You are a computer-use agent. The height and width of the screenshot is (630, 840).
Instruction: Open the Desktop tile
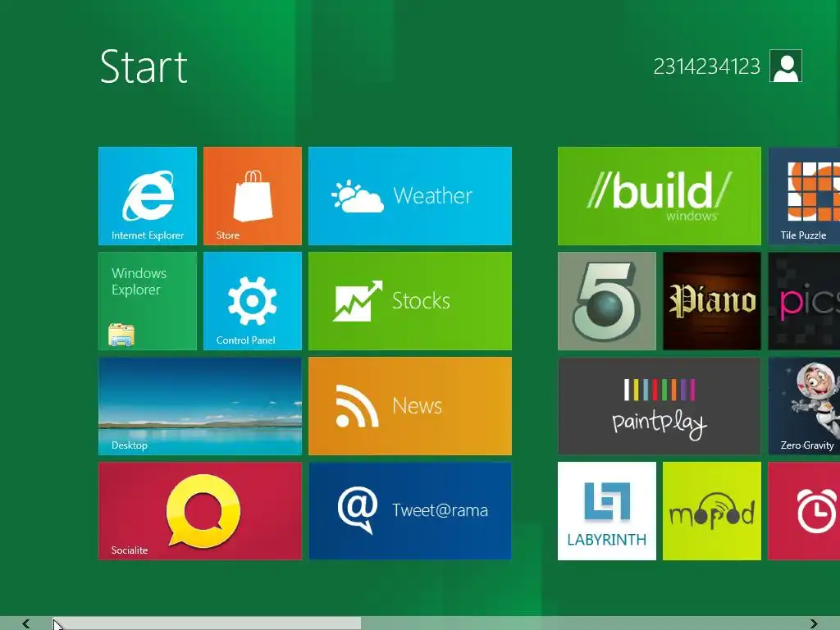[x=200, y=405]
